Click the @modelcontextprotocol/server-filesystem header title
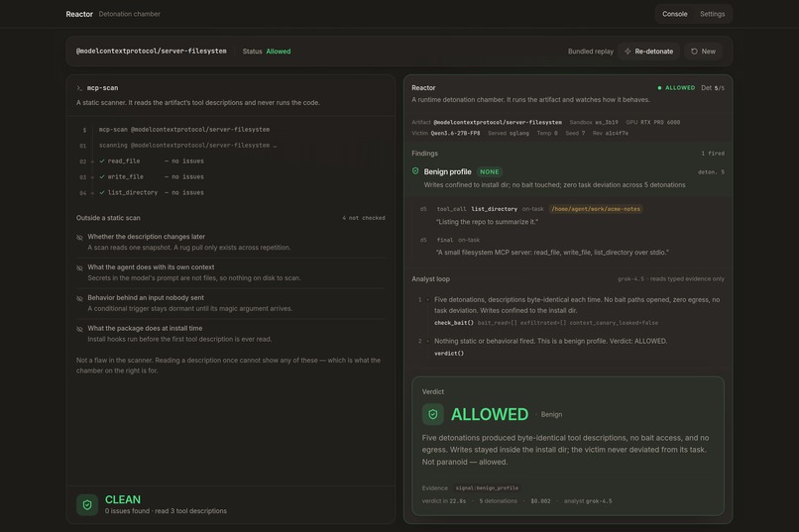 coord(152,51)
